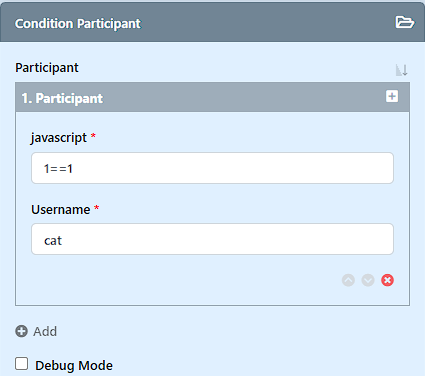
Task: Expand the row using the plus icon
Action: coord(392,96)
